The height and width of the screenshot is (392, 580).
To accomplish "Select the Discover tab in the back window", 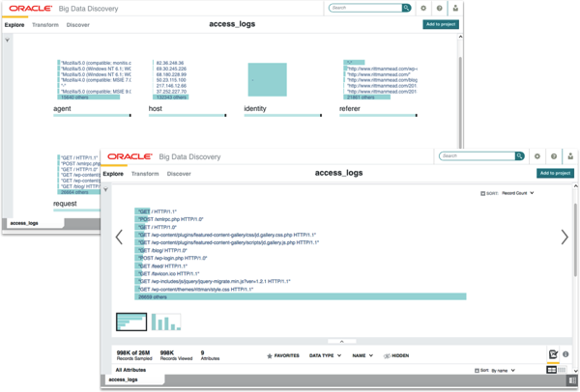I will pos(77,25).
